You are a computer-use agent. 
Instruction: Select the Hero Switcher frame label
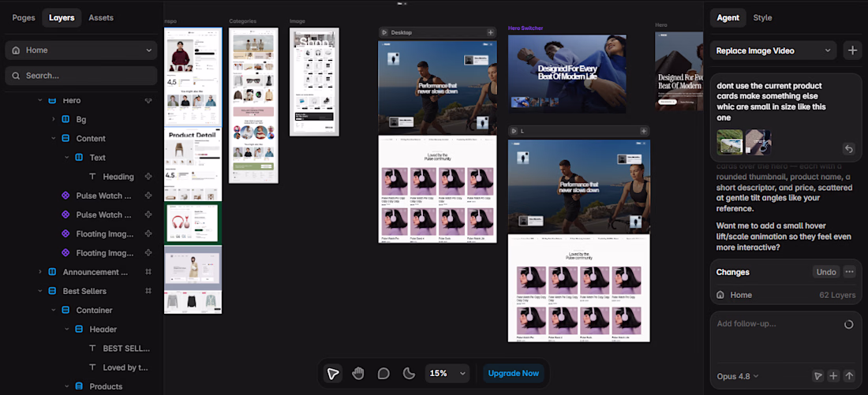pyautogui.click(x=526, y=28)
